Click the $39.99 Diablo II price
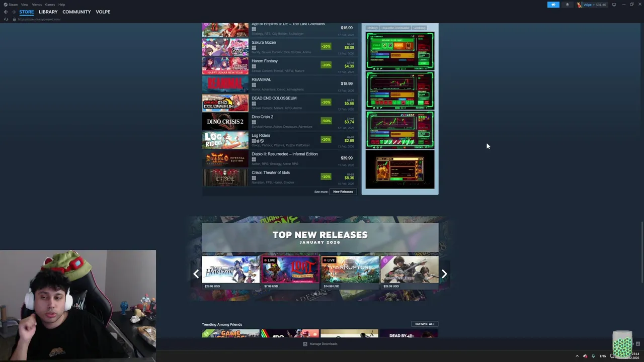Screen dimensions: 644x362 [347, 158]
